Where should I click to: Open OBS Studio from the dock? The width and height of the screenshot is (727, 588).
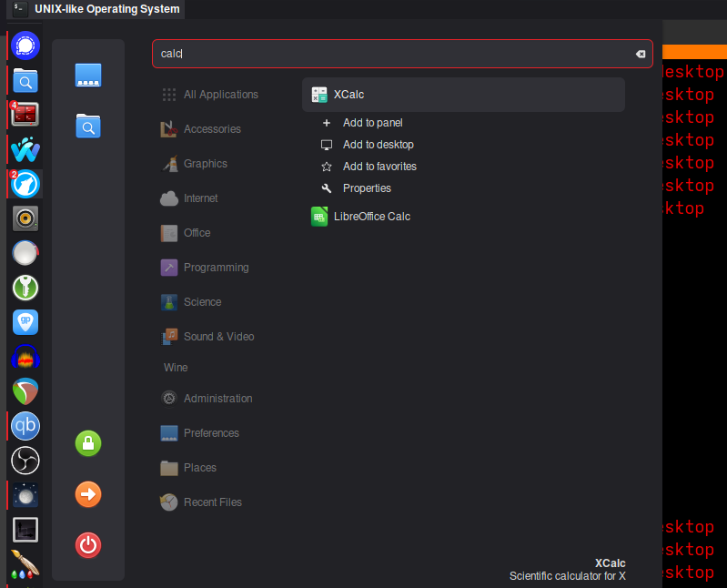point(25,461)
